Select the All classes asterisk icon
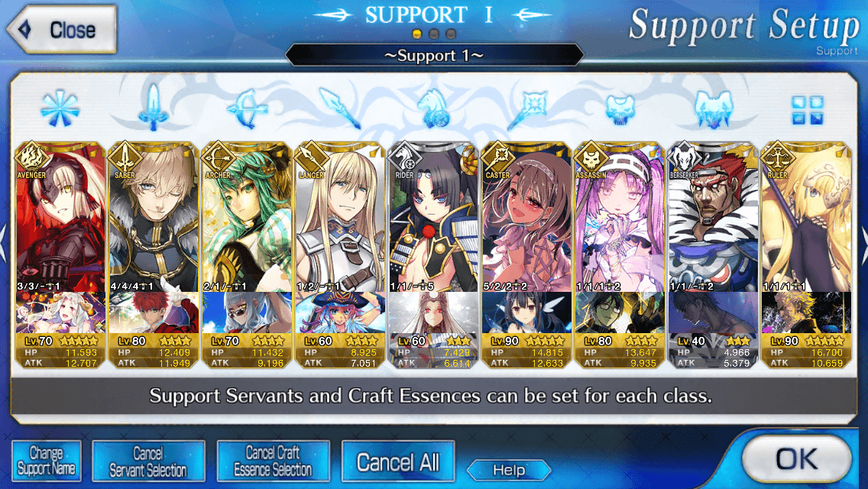This screenshot has width=868, height=489. [x=60, y=108]
